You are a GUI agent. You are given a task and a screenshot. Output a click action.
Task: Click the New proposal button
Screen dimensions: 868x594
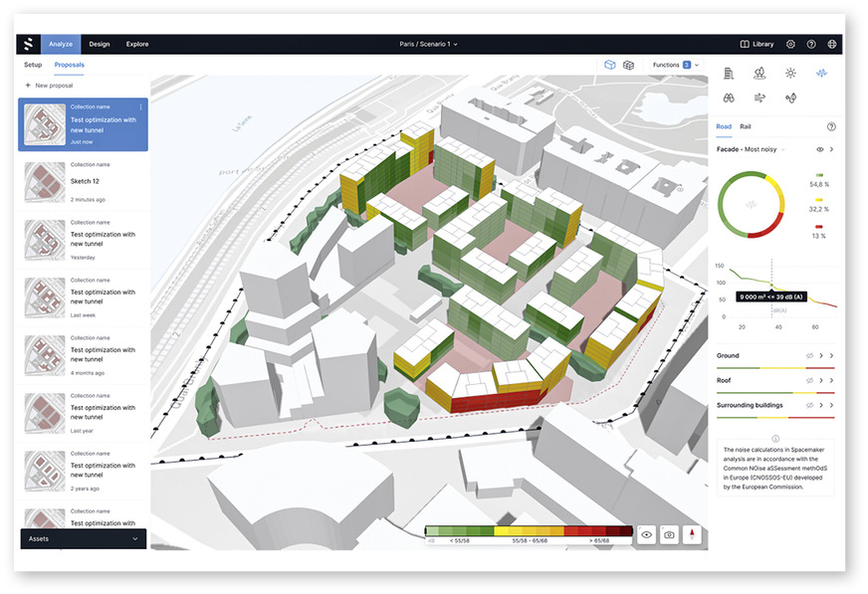49,86
